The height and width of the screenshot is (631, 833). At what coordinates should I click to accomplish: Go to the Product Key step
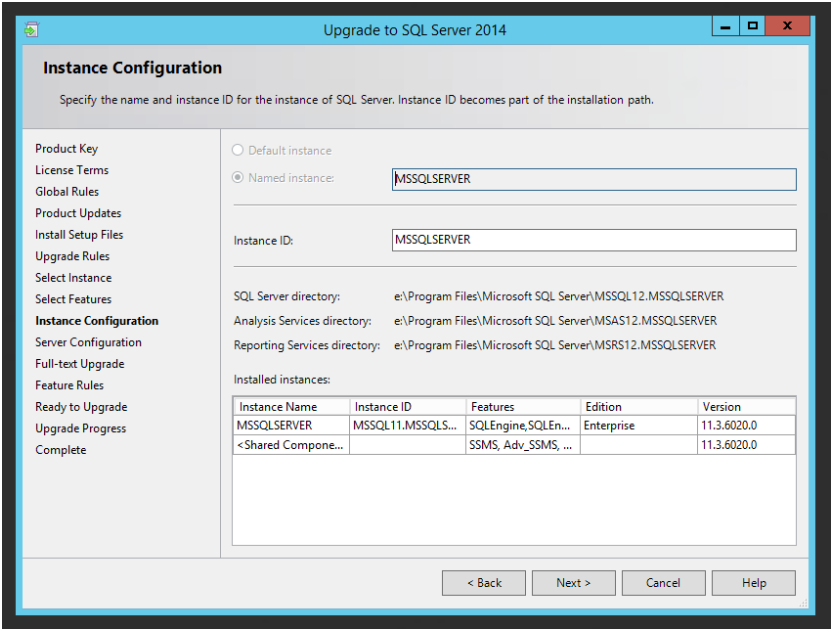(x=66, y=149)
